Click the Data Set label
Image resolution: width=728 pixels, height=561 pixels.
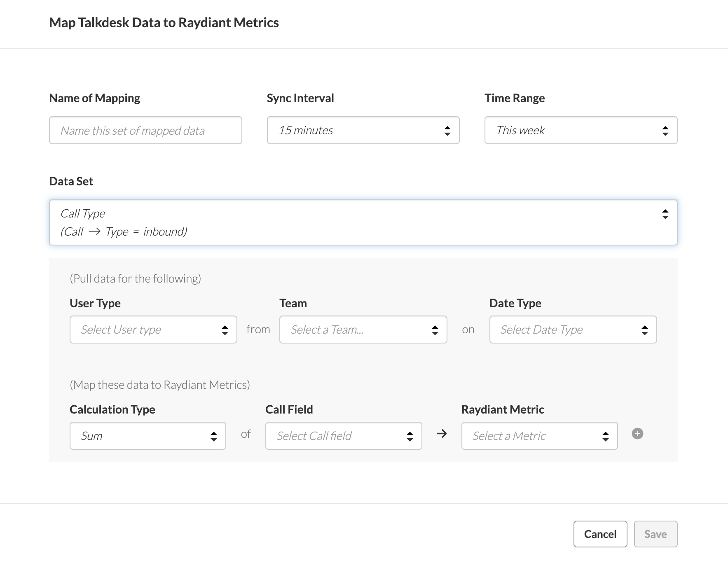click(x=71, y=181)
